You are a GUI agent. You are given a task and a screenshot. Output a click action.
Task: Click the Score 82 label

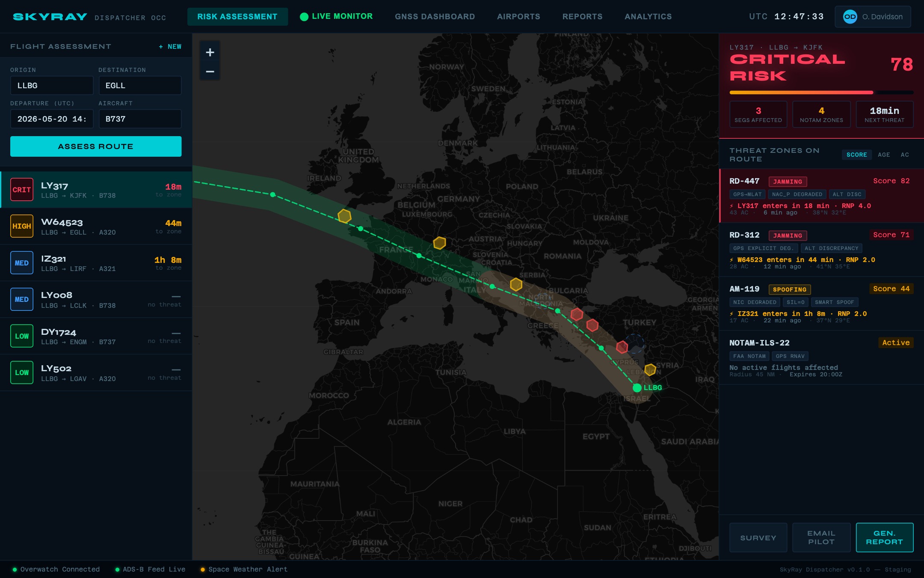891,181
